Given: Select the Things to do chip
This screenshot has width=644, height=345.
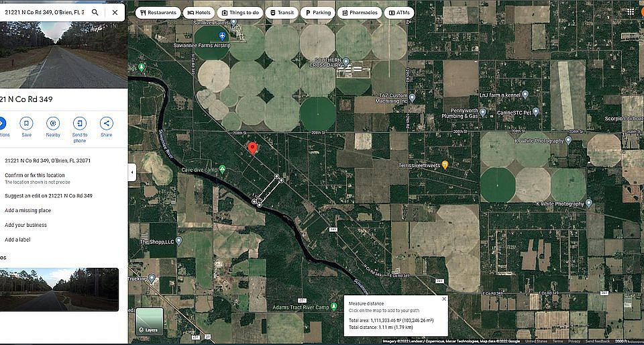Looking at the screenshot, I should [239, 13].
